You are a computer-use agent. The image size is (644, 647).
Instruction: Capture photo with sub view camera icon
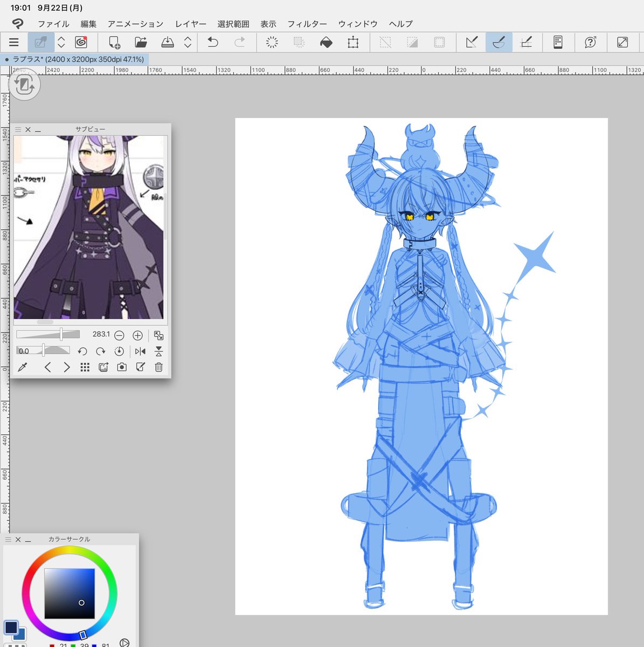pyautogui.click(x=122, y=367)
